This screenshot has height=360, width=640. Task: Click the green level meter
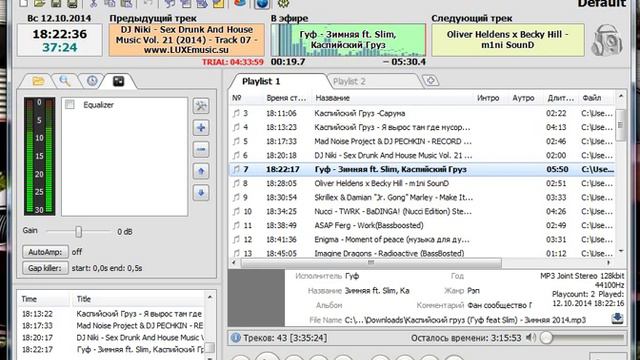point(39,156)
